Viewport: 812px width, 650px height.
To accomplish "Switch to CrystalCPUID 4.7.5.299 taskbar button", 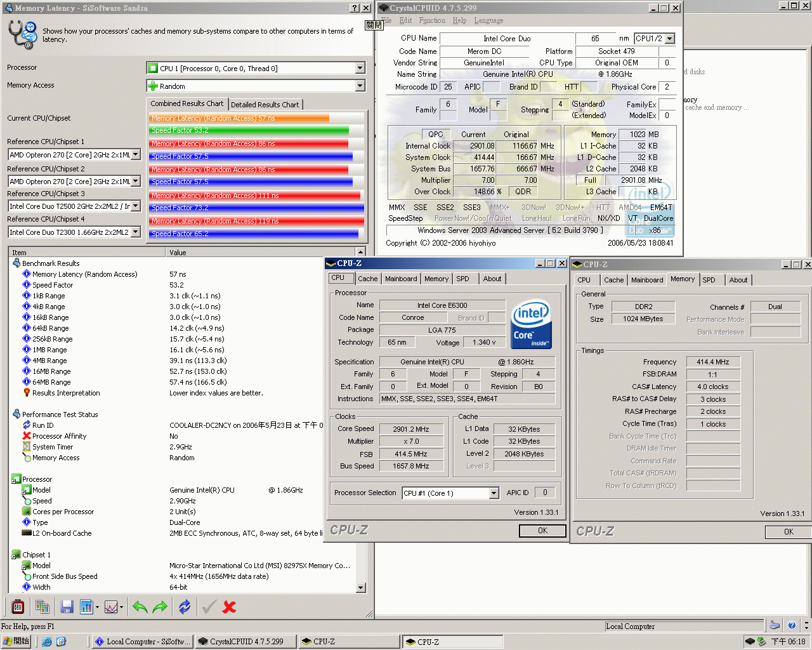I will [x=246, y=642].
